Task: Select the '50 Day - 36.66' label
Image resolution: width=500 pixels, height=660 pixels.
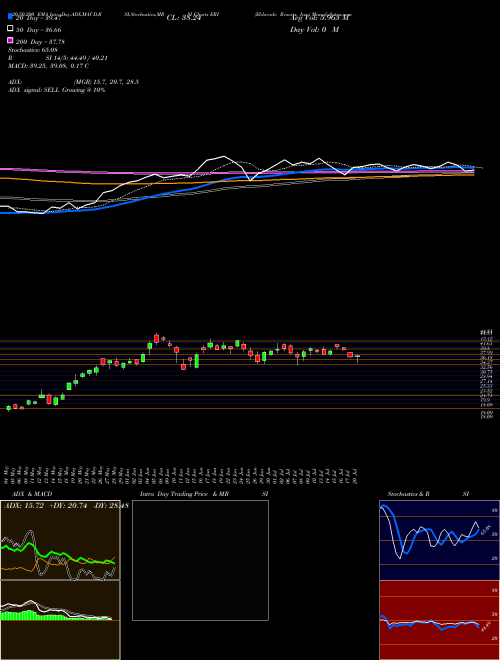Action: pos(39,30)
